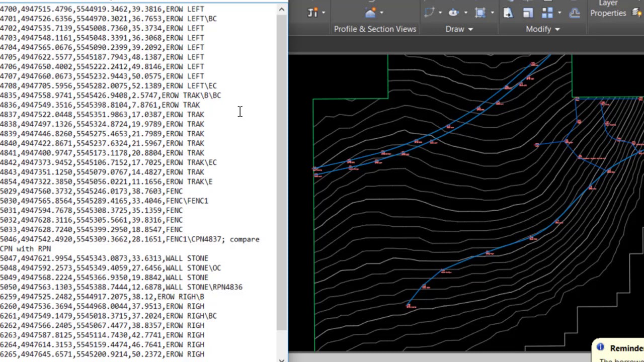644x362 pixels.
Task: Click text line 4835 EROW TRAK\B\BC
Action: click(x=111, y=95)
